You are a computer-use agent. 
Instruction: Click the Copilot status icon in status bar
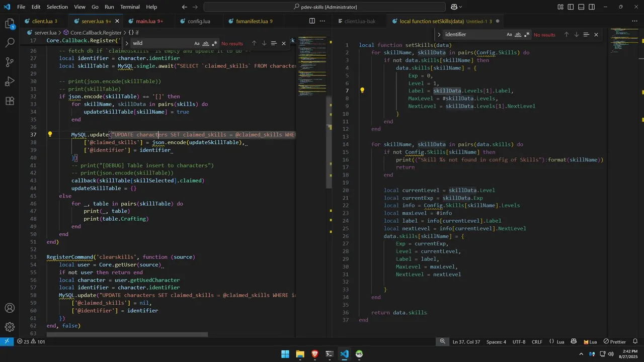(x=574, y=342)
